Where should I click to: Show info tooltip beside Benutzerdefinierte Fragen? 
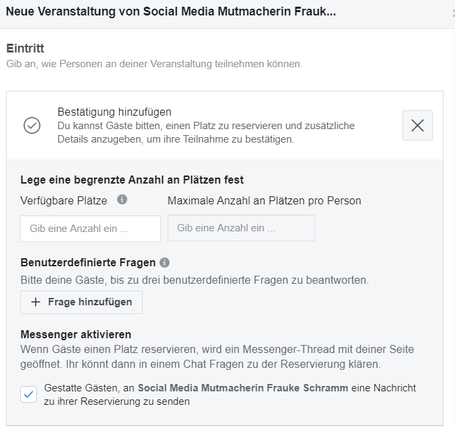coord(165,263)
